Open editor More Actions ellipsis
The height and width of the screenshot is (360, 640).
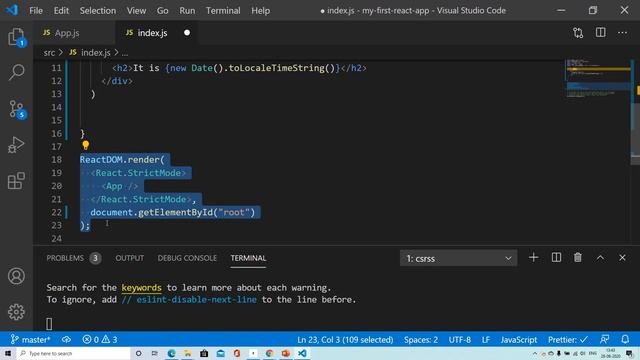(622, 33)
